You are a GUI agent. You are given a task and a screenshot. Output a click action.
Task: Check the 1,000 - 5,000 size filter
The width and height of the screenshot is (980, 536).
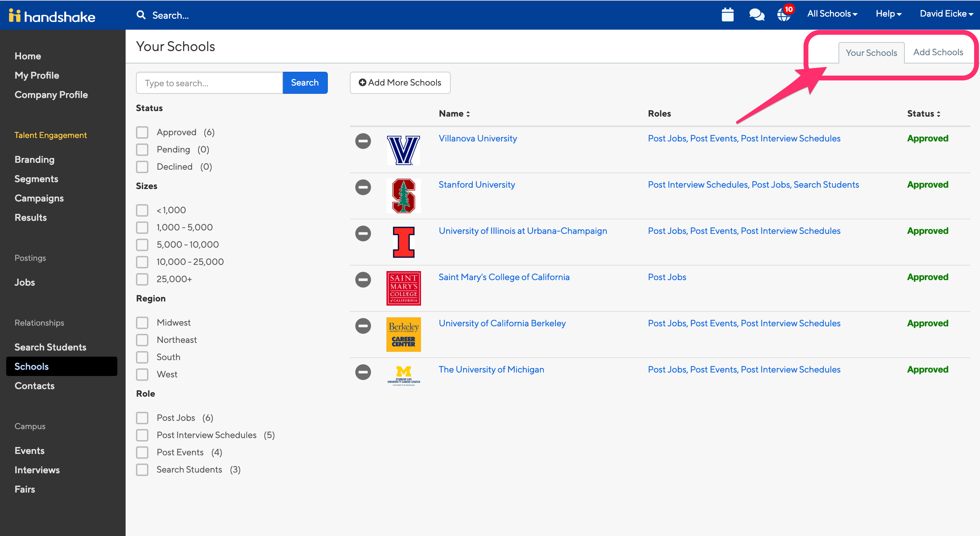tap(142, 227)
